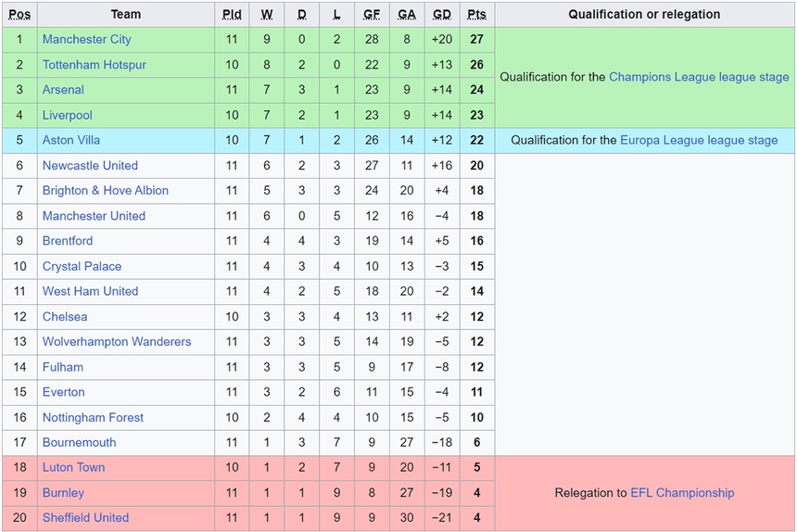Image resolution: width=797 pixels, height=532 pixels.
Task: Select the Liverpool link
Action: 67,115
